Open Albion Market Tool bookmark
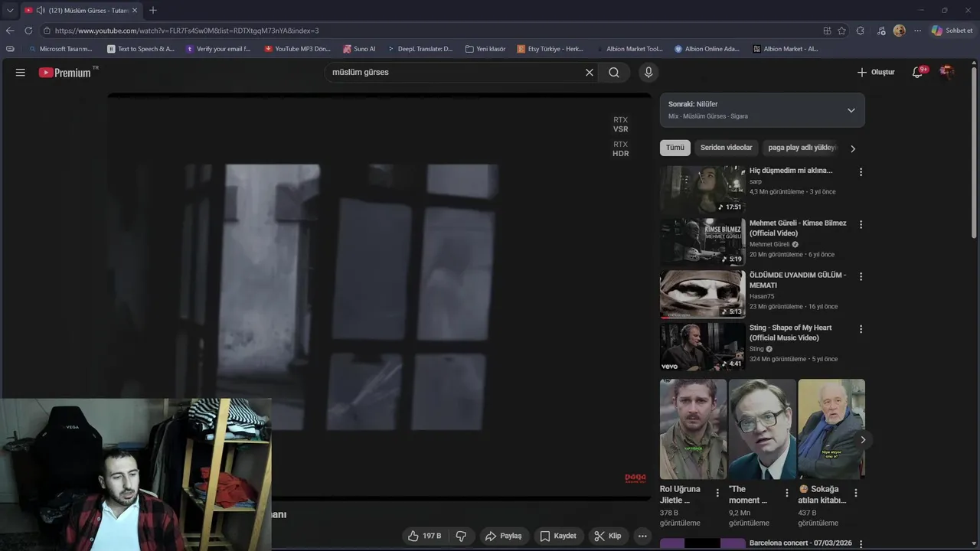Image resolution: width=980 pixels, height=551 pixels. tap(629, 48)
